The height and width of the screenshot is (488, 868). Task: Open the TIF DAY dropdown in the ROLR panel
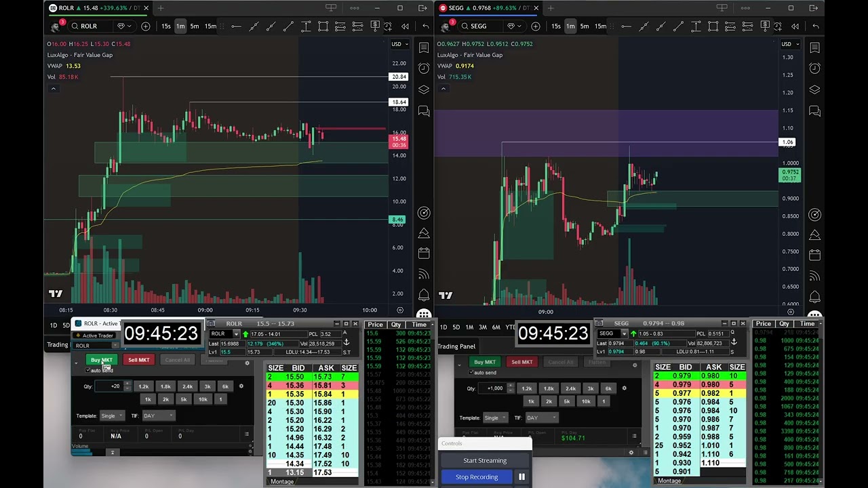point(158,415)
